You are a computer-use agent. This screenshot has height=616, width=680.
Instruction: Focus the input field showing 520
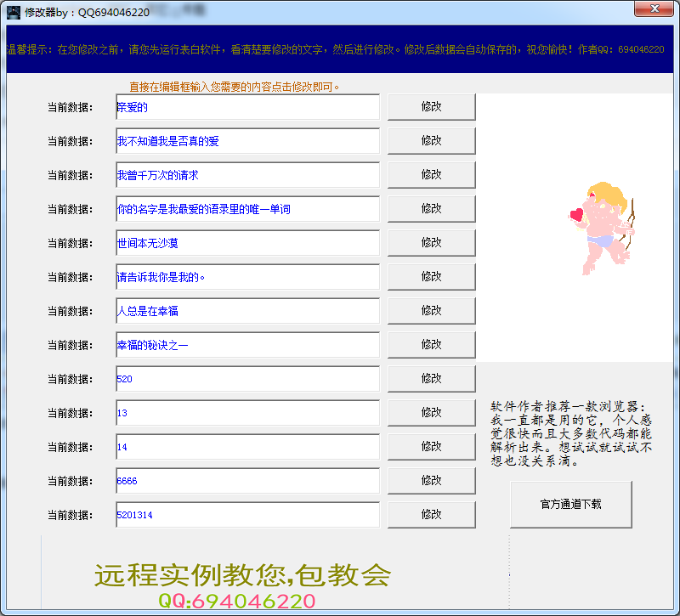(247, 379)
